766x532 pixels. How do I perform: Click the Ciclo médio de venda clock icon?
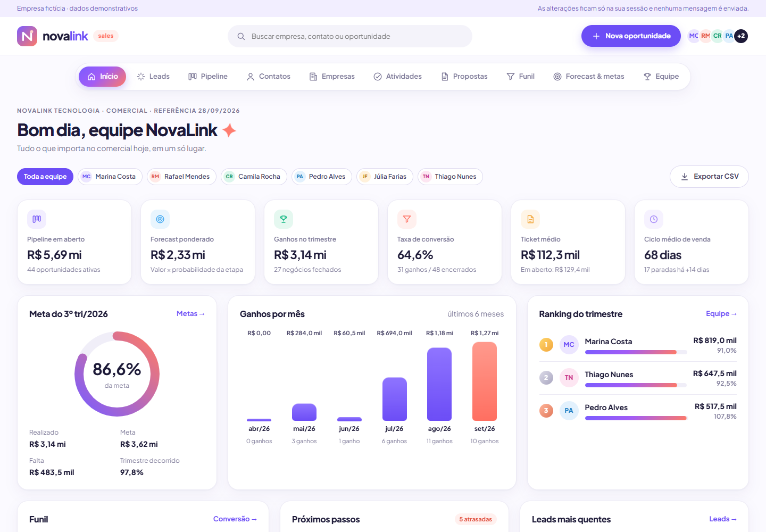pos(654,219)
